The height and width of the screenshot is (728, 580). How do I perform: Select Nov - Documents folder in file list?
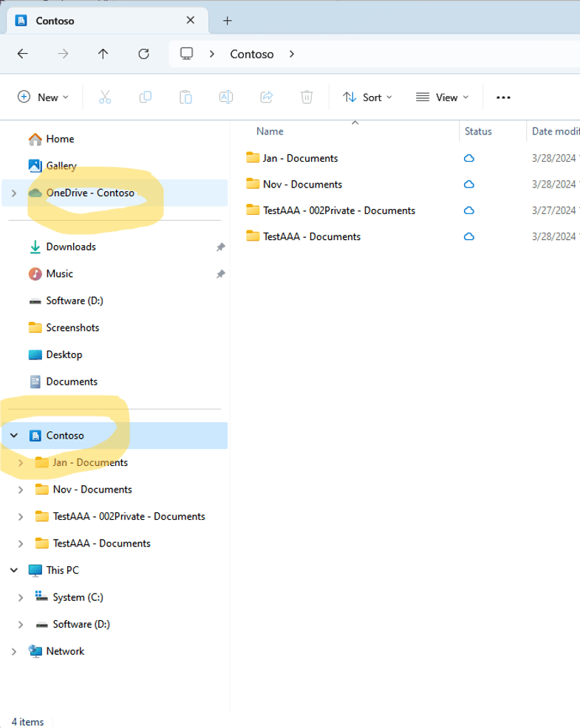[302, 185]
